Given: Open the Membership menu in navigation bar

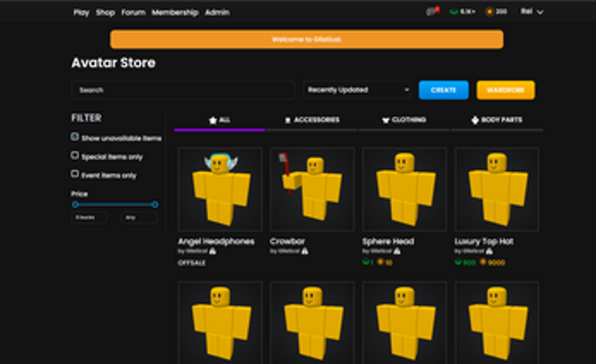Looking at the screenshot, I should click(x=174, y=13).
